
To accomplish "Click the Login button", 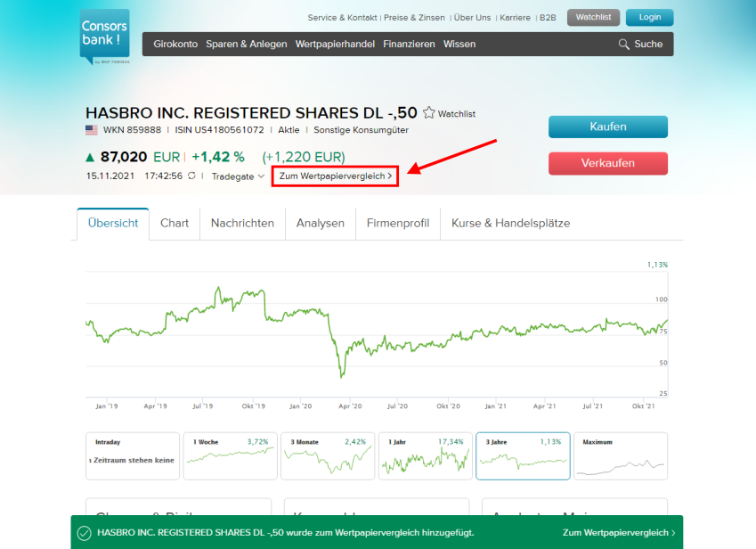I will 650,17.
